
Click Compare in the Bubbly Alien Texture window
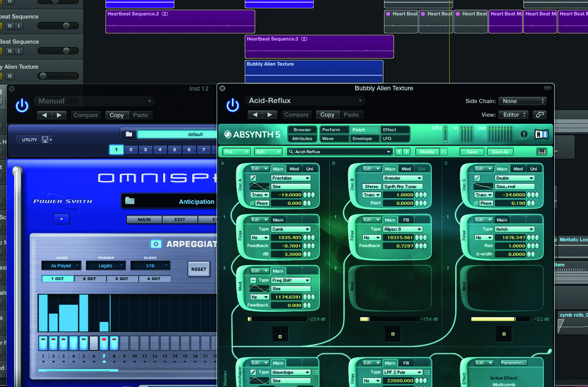(296, 114)
